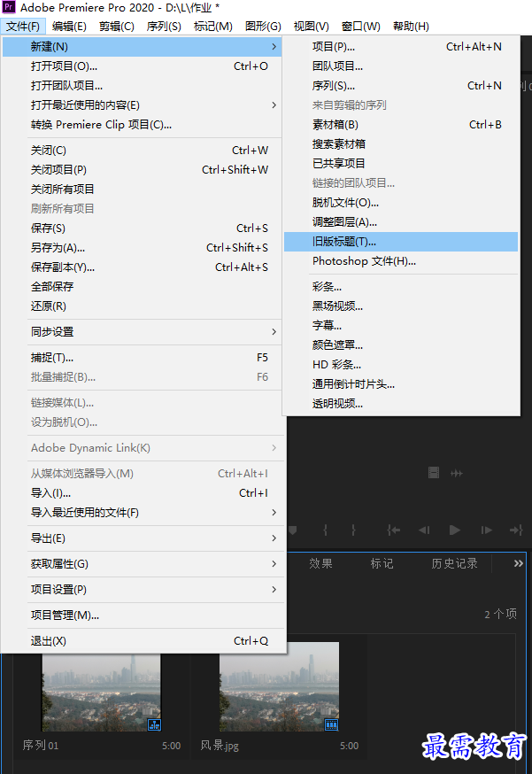Go to in point in the monitor
This screenshot has width=532, height=774.
[393, 530]
